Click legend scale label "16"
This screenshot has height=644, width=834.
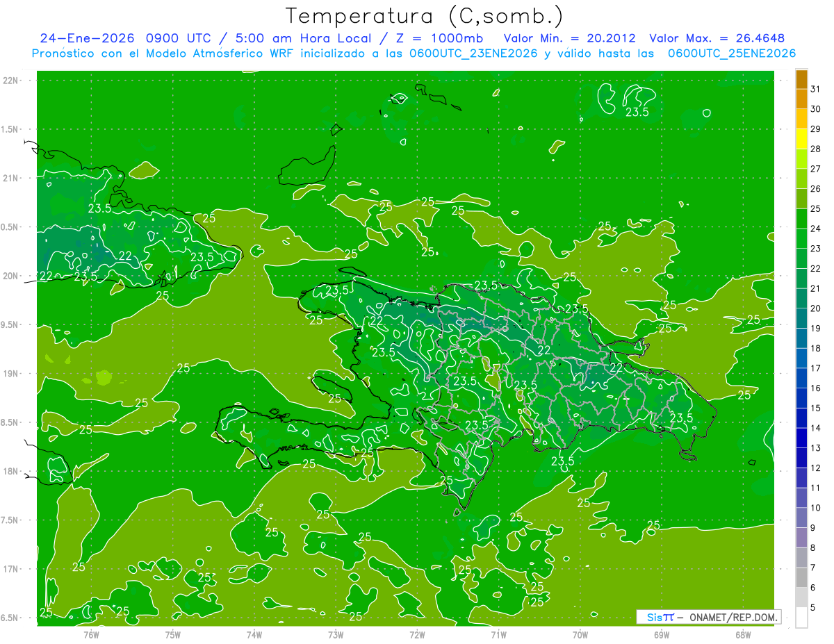point(816,388)
